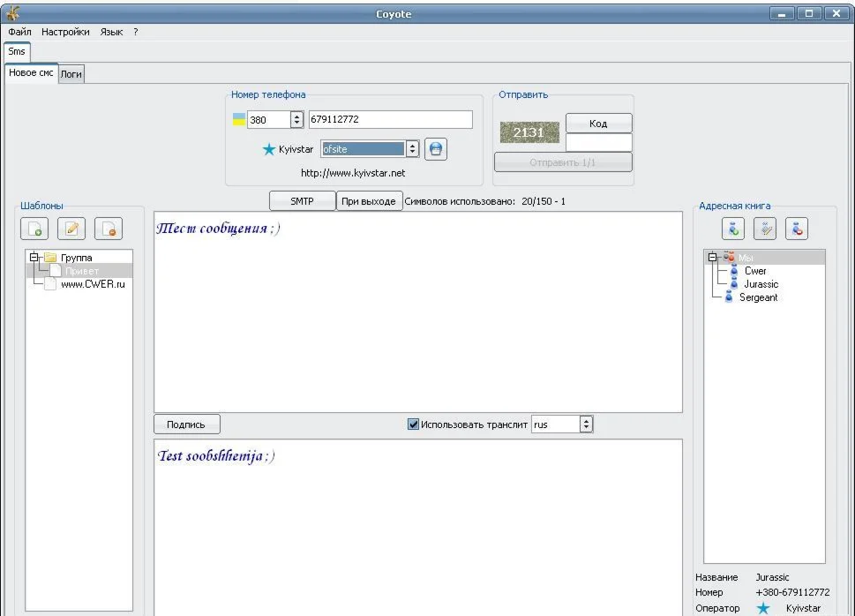Open the 'Настройки' menu
The image size is (855, 616).
pos(65,32)
